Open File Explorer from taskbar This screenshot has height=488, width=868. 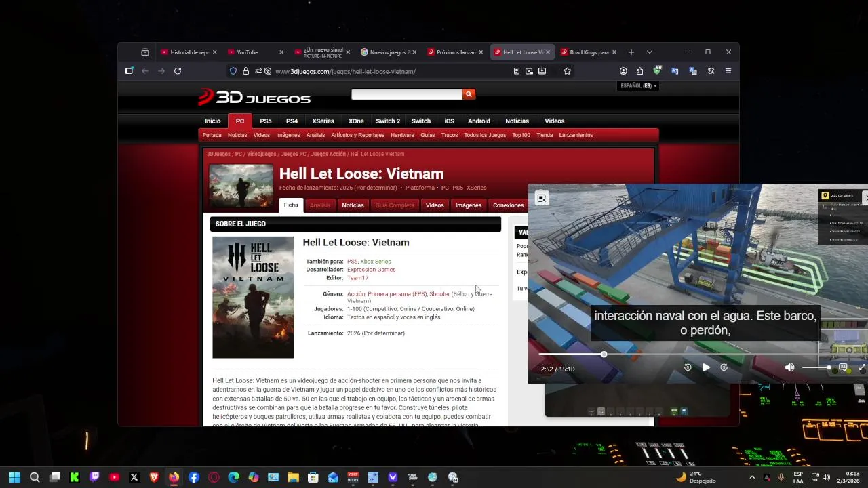(x=293, y=478)
